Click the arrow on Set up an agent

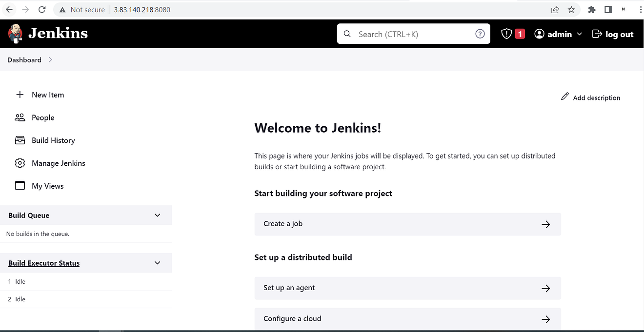[x=546, y=288]
